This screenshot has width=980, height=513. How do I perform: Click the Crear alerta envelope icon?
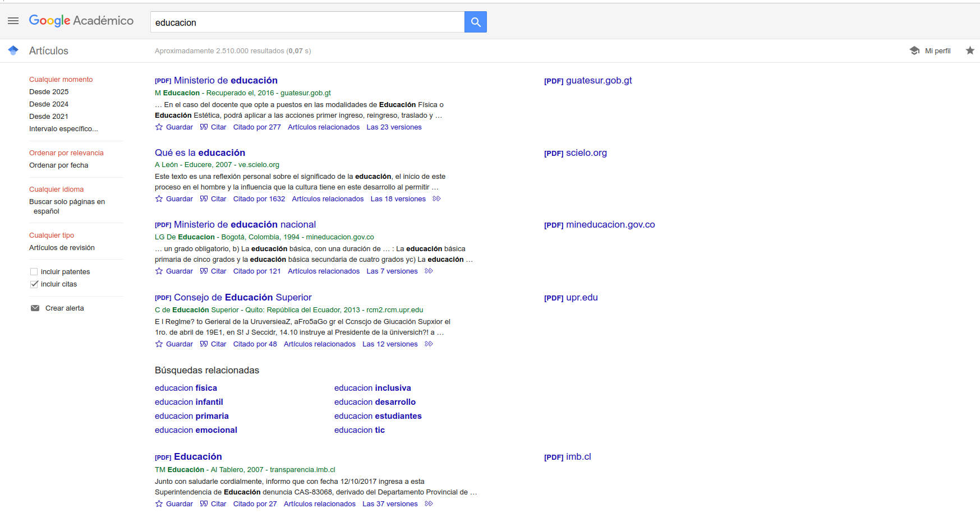35,308
